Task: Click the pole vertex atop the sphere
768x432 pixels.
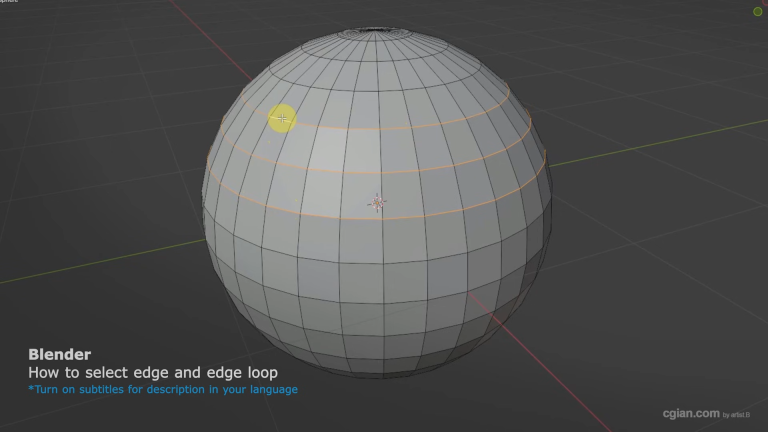Action: coord(375,30)
